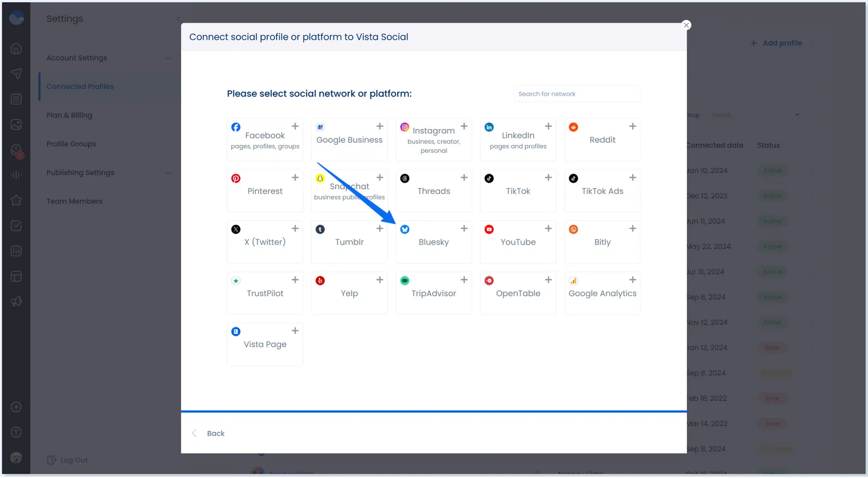This screenshot has width=868, height=478.
Task: Click Add profile link
Action: tap(776, 43)
